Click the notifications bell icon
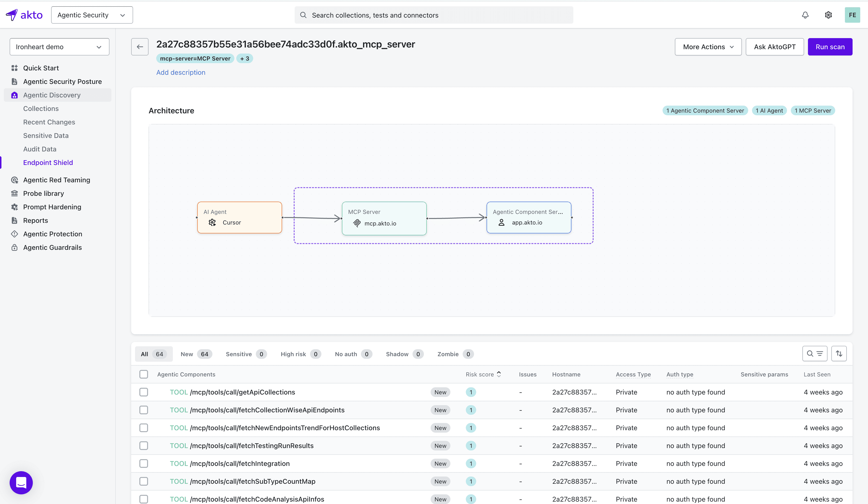868x504 pixels. [805, 15]
